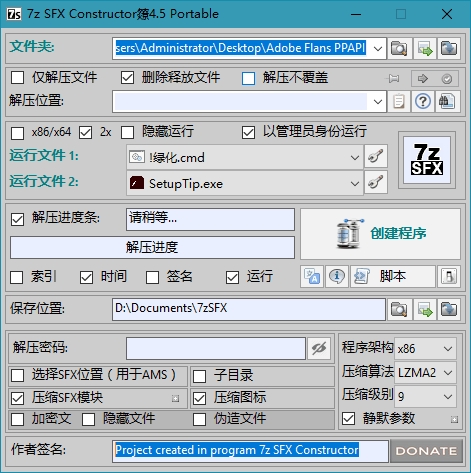Click wrench settings icon for 运行文件 1
Viewport: 471px width, 473px height.
pyautogui.click(x=376, y=156)
